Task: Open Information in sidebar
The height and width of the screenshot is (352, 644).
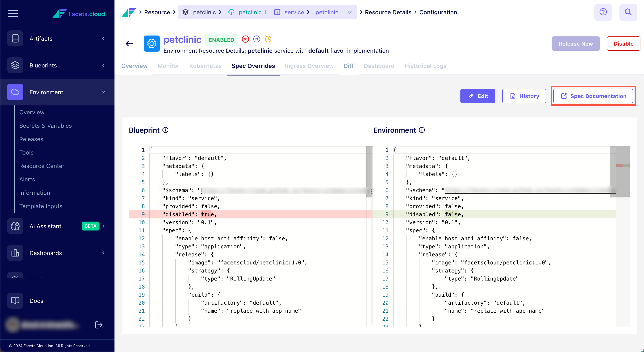Action: 34,193
